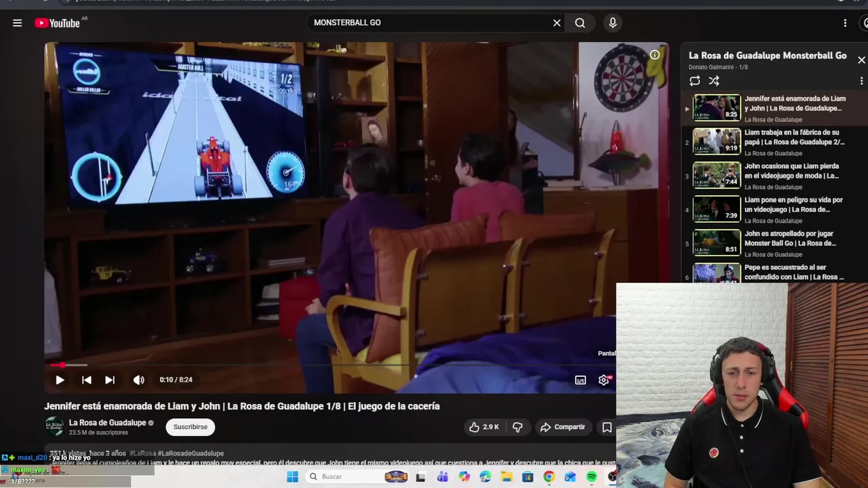Play the video with the play button

[60, 380]
